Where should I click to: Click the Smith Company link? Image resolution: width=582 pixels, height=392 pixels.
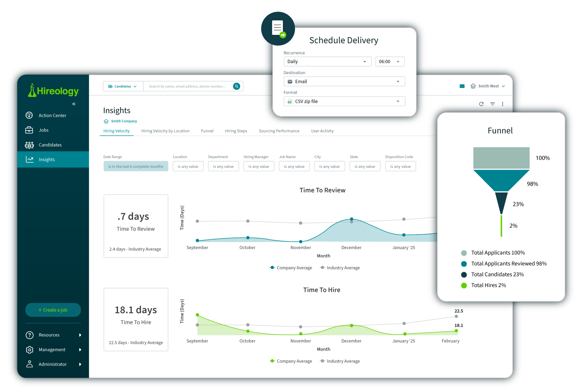click(x=124, y=121)
